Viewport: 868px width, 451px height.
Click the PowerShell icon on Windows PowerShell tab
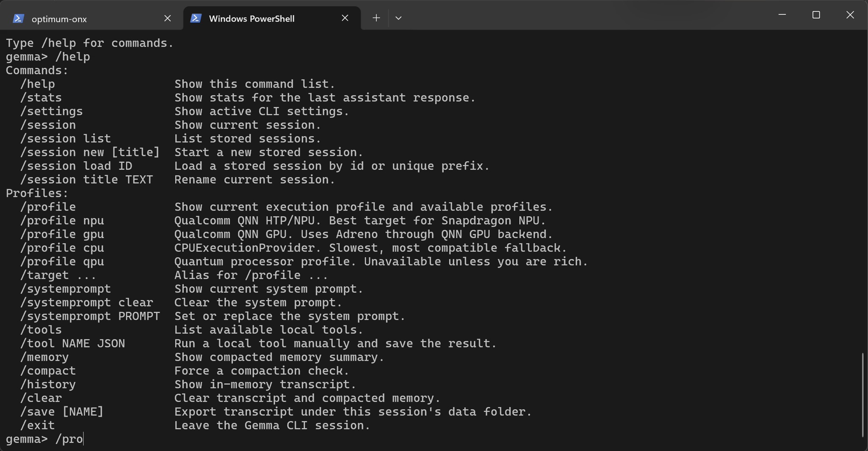[196, 18]
